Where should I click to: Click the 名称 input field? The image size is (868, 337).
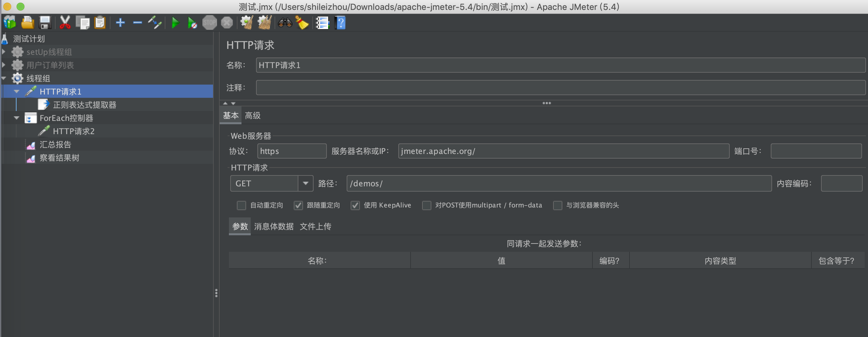pos(560,65)
